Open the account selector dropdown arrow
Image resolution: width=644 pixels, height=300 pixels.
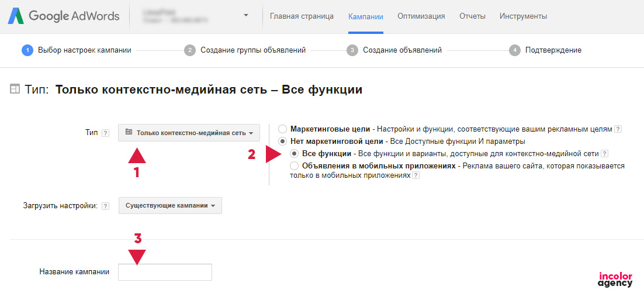pyautogui.click(x=245, y=16)
